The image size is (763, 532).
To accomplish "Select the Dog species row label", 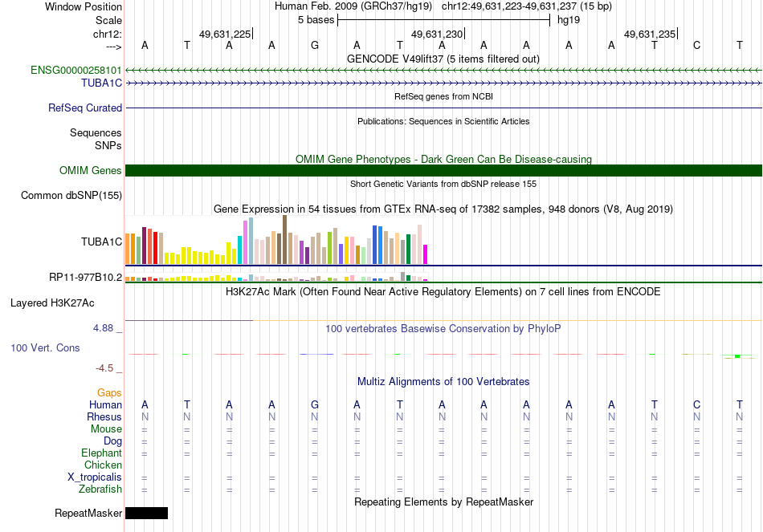I will 113,441.
